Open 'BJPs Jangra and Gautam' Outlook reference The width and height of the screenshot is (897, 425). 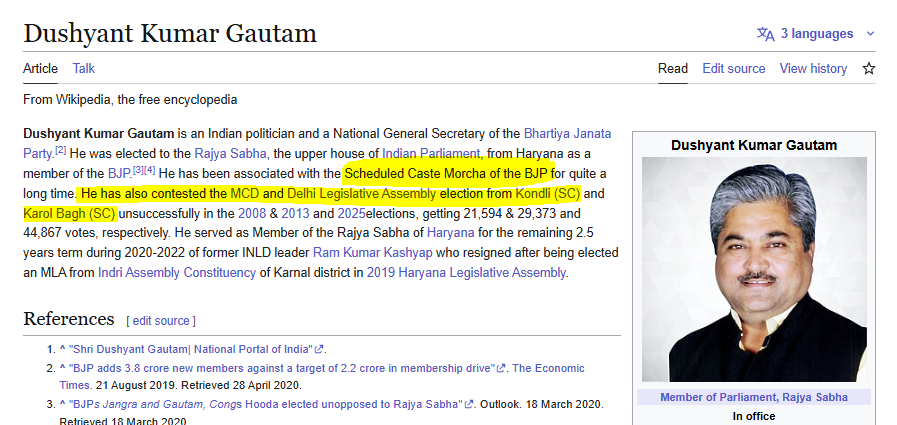point(265,404)
